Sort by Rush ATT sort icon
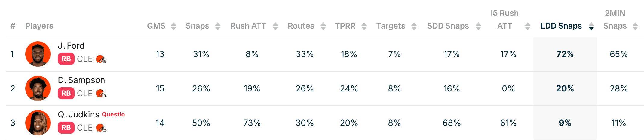 275,26
